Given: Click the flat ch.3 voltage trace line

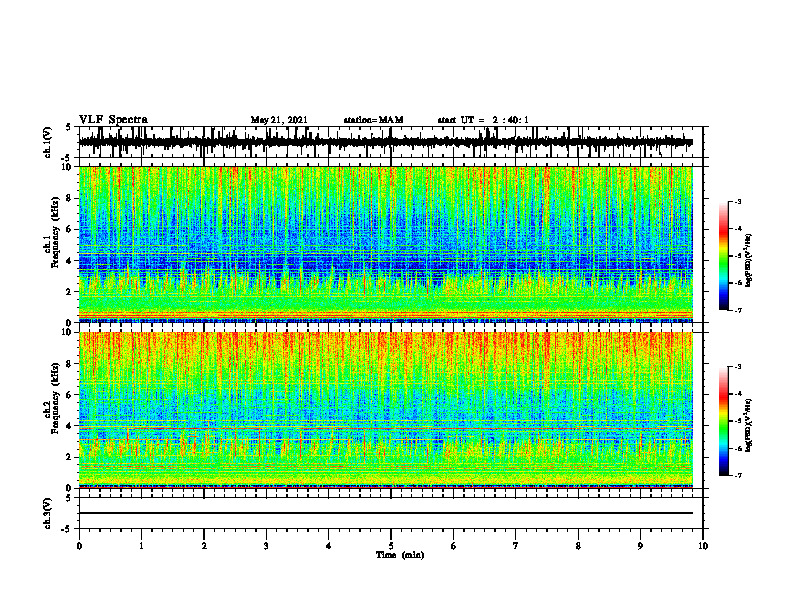Looking at the screenshot, I should (386, 513).
